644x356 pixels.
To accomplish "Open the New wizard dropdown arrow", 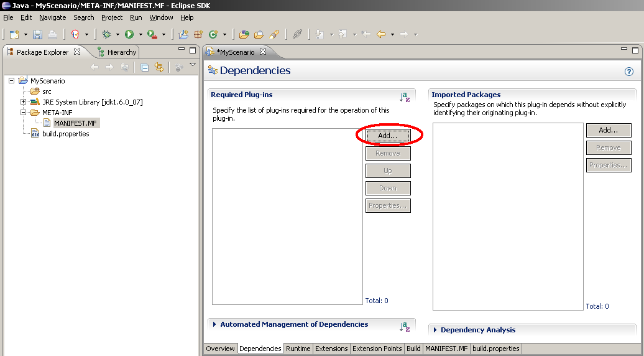I will coord(25,34).
